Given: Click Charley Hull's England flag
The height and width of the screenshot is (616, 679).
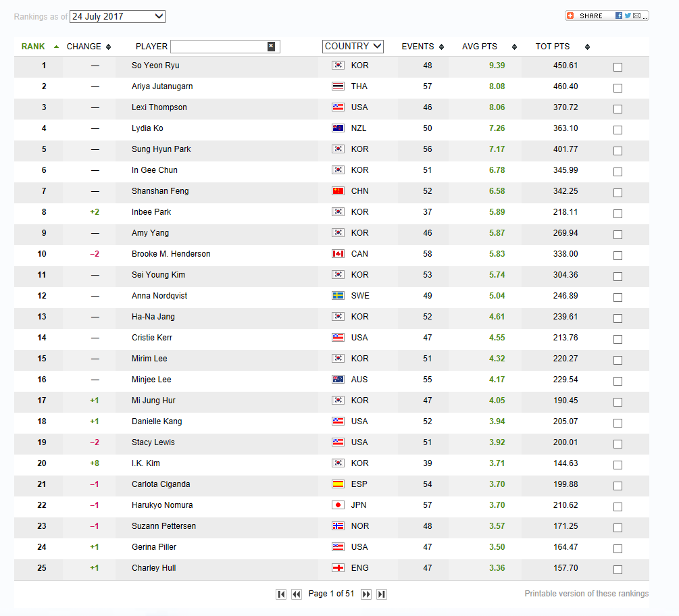Looking at the screenshot, I should [338, 568].
